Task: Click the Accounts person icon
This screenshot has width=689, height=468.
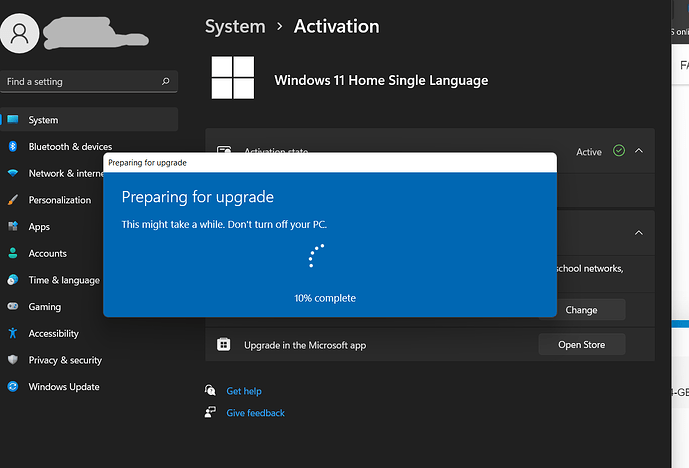Action: pos(13,254)
